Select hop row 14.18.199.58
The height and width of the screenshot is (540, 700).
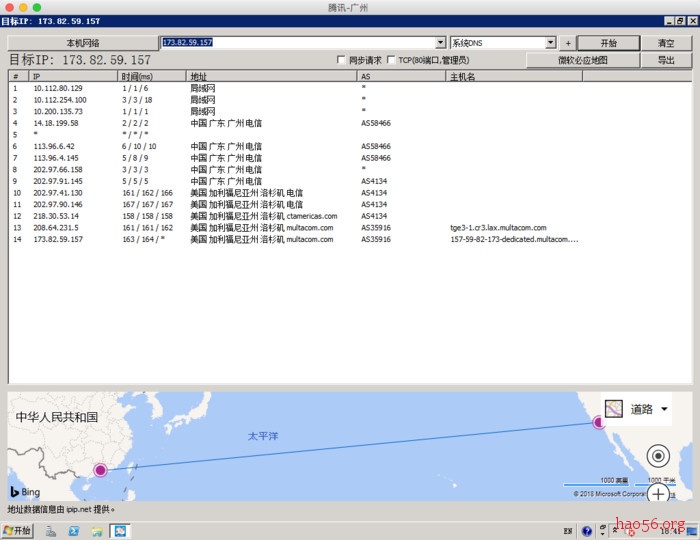[x=350, y=123]
